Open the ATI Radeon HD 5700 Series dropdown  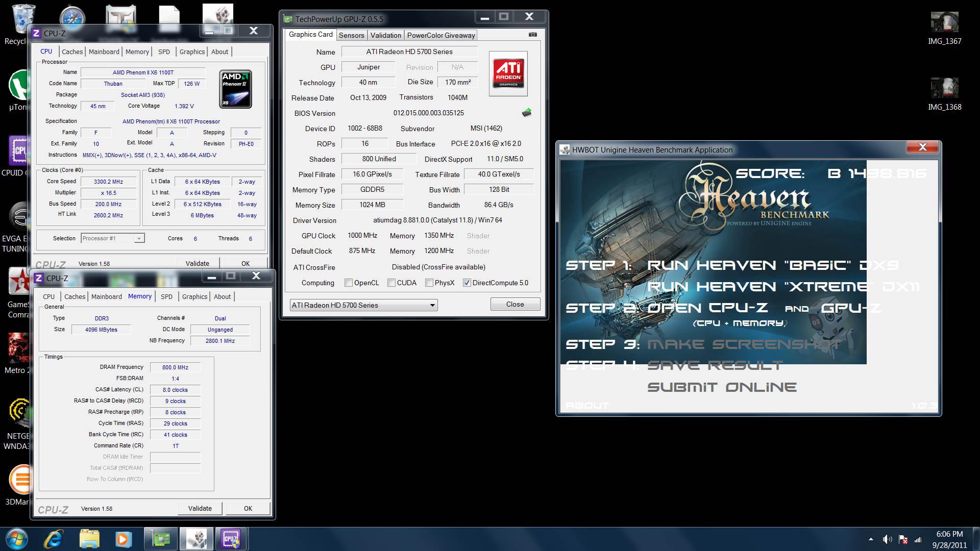pyautogui.click(x=363, y=305)
